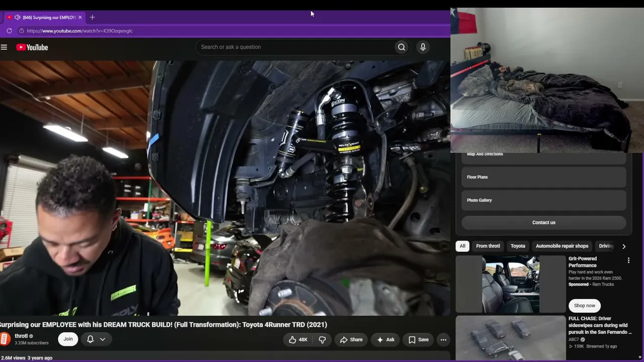This screenshot has width=644, height=362.
Task: Click the video title Surprising our EMPLOYEE
Action: click(164, 325)
